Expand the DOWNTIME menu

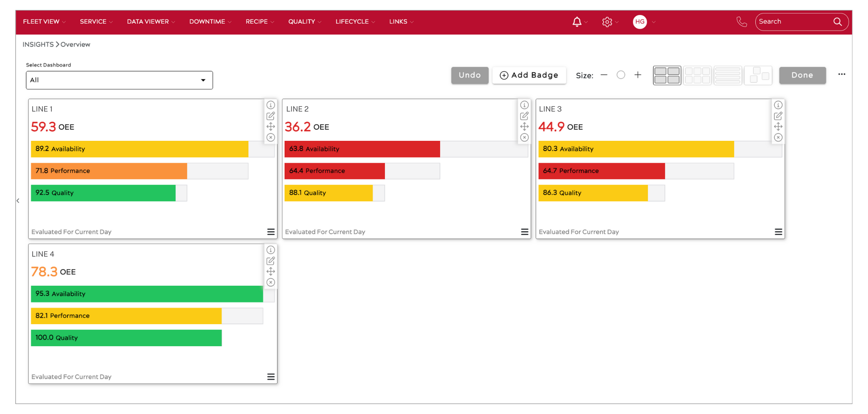[x=207, y=22]
